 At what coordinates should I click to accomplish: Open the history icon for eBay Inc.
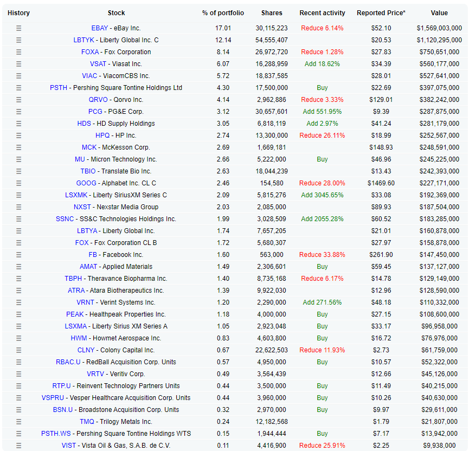pyautogui.click(x=19, y=28)
